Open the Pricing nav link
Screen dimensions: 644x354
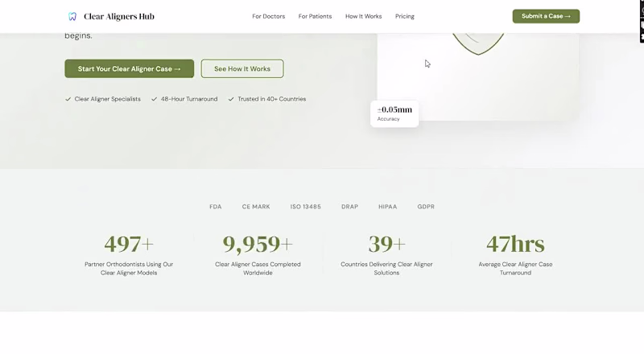(x=405, y=16)
